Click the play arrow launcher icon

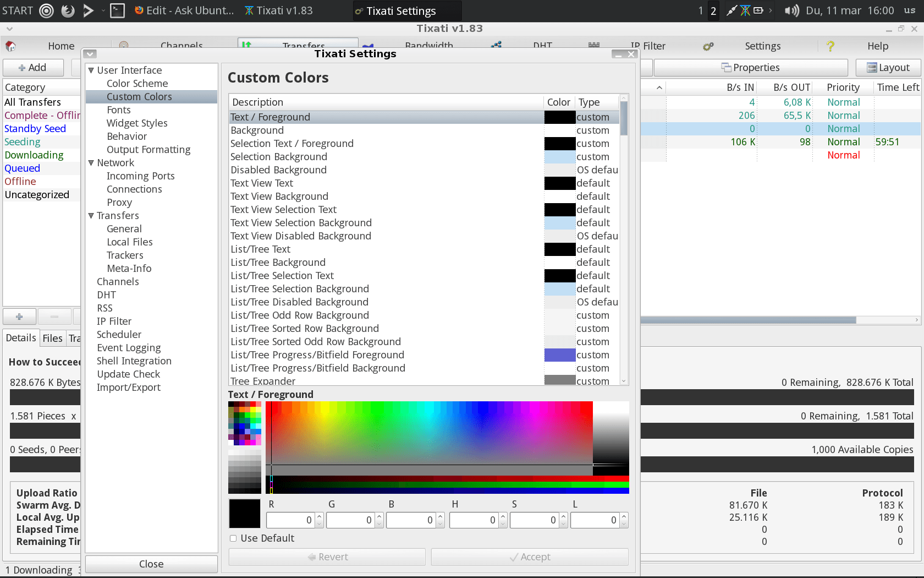[88, 10]
